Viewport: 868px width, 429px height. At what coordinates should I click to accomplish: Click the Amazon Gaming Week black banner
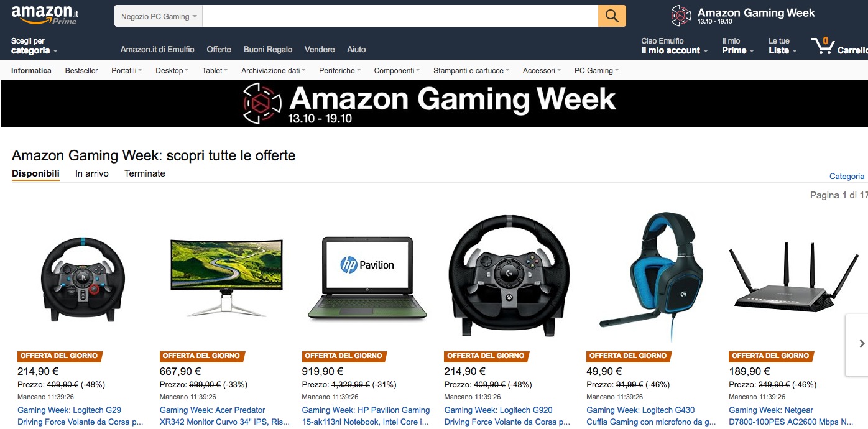tap(434, 104)
